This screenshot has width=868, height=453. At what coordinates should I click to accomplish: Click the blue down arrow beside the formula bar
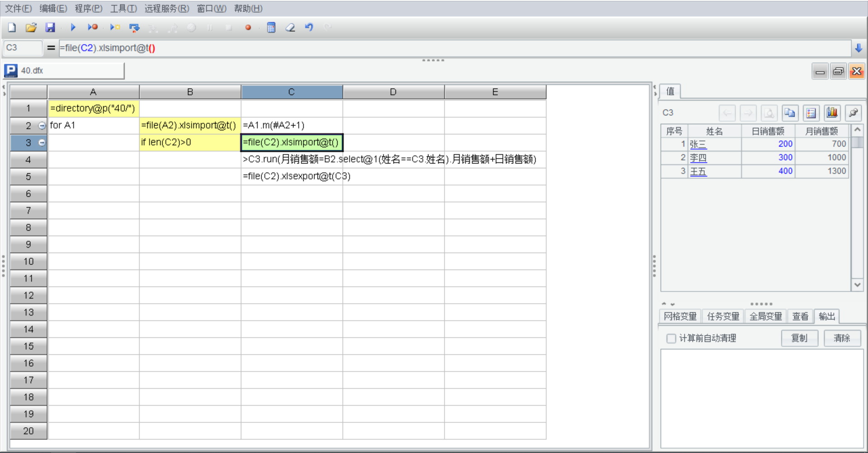[x=859, y=48]
